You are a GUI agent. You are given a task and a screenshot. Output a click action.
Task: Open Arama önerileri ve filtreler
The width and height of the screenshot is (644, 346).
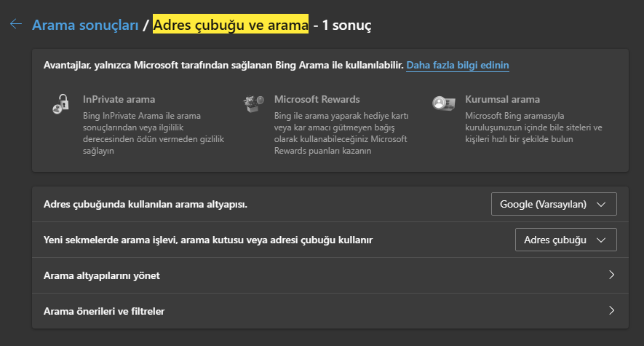pos(330,310)
